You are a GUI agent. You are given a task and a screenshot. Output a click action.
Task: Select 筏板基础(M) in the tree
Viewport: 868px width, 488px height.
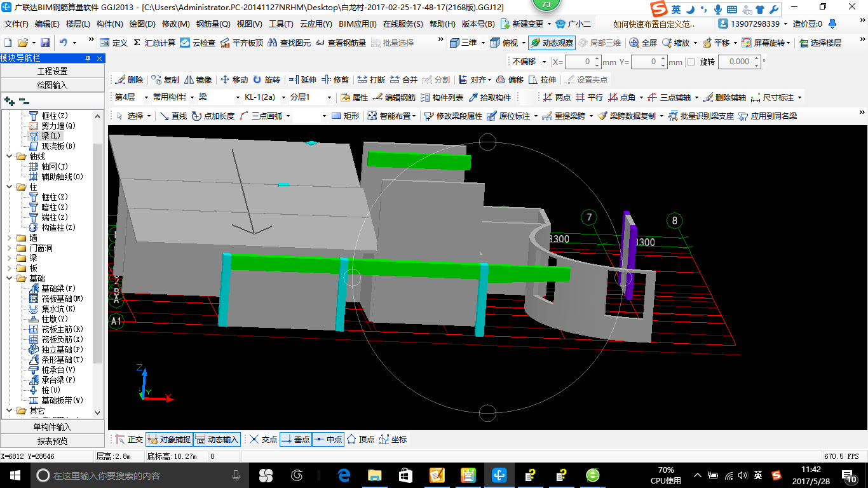(57, 299)
